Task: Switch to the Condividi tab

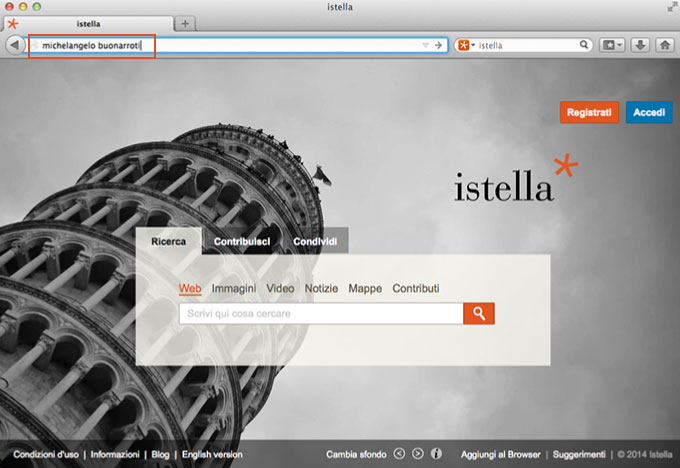Action: point(315,242)
